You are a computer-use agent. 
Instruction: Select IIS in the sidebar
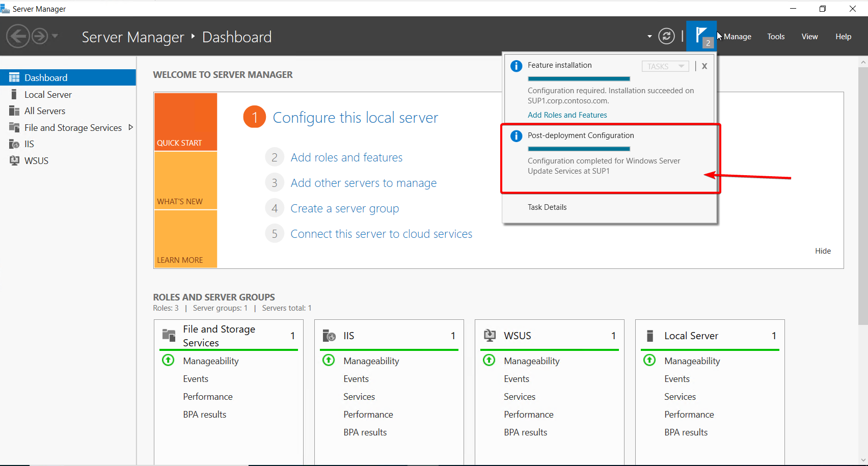click(68, 144)
